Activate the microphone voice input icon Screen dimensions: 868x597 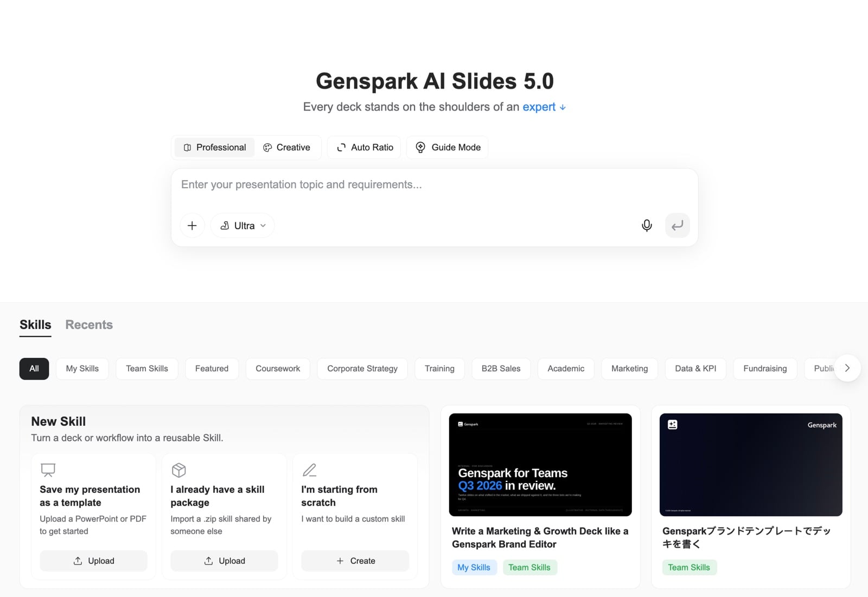tap(647, 226)
